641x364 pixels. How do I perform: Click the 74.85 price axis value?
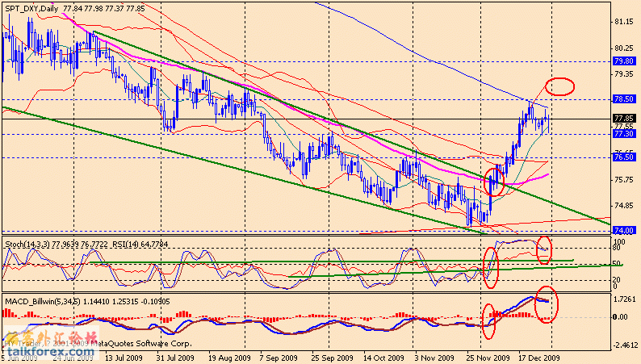point(624,206)
